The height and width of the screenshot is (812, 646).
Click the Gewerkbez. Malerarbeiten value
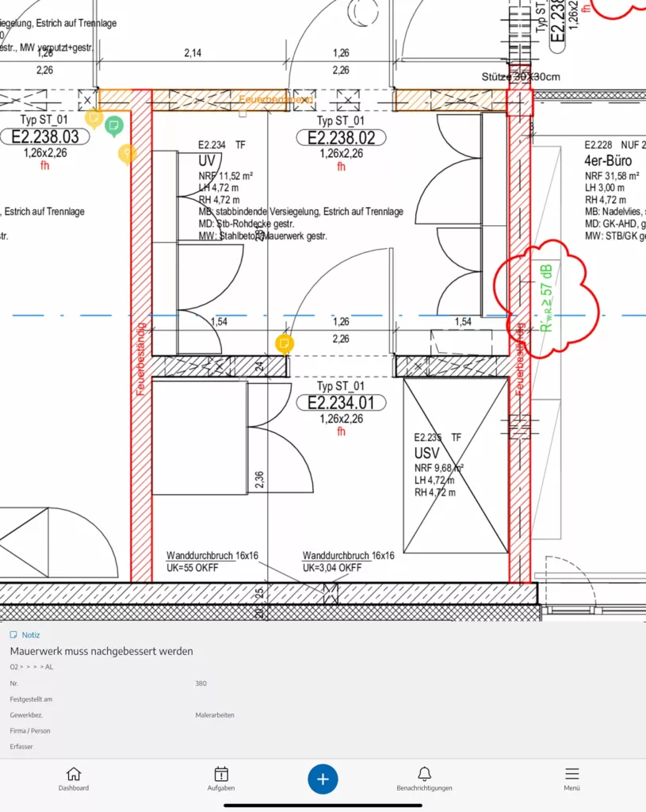(215, 715)
